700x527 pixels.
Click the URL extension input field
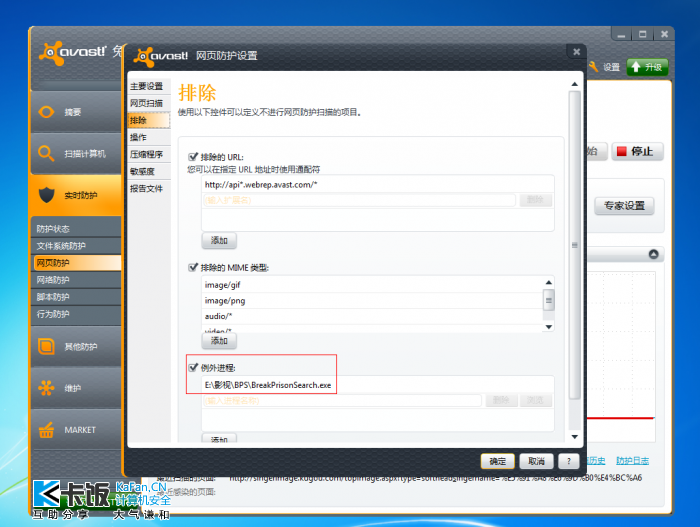click(359, 200)
